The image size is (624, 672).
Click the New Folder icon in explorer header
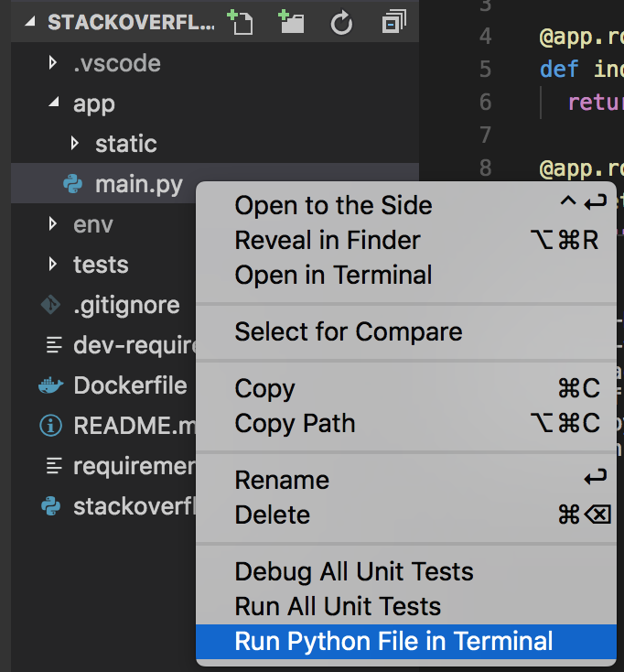(x=291, y=22)
